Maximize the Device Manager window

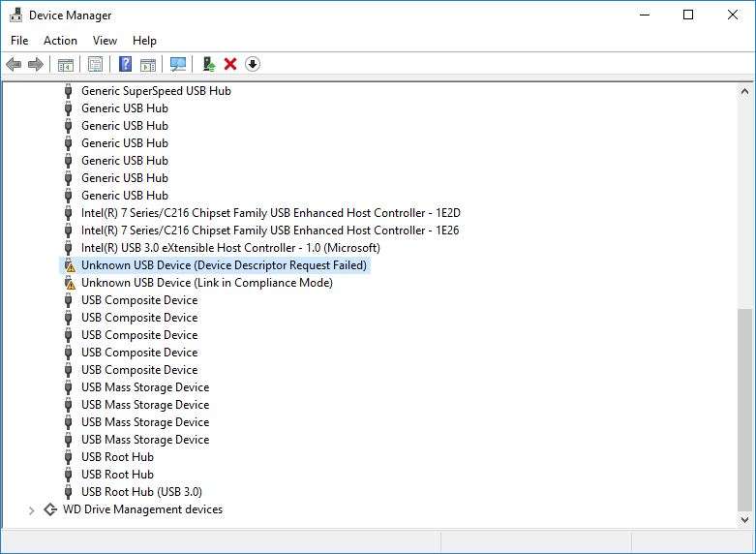[x=688, y=15]
